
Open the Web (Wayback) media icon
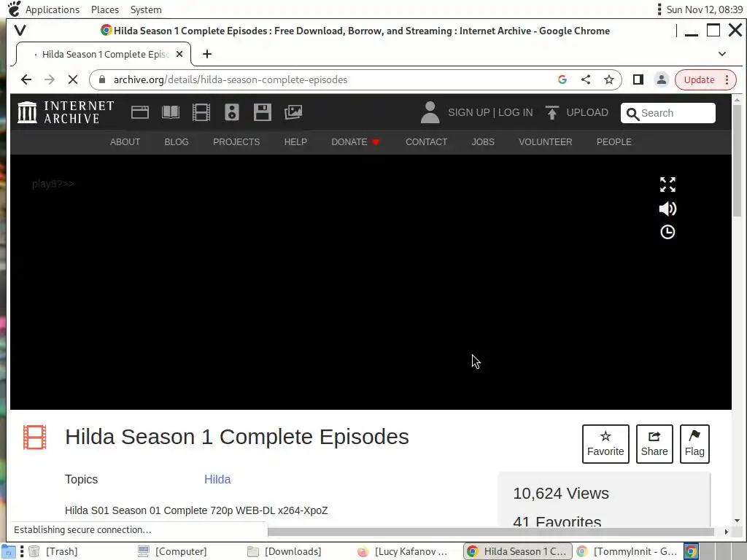(x=140, y=112)
